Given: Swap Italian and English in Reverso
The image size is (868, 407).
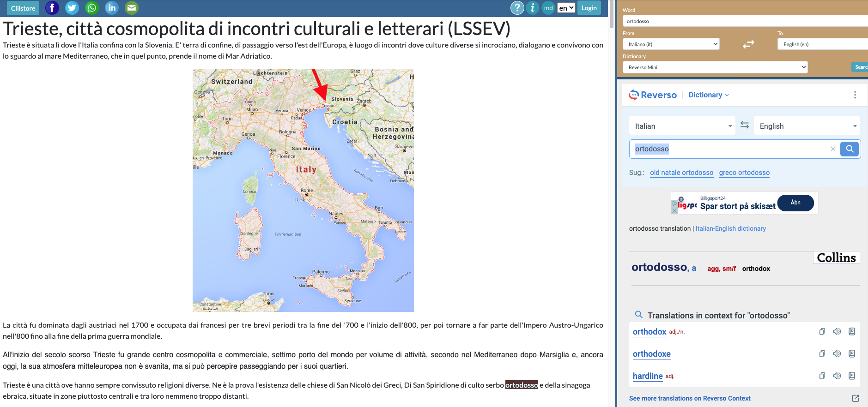Looking at the screenshot, I should pyautogui.click(x=745, y=125).
